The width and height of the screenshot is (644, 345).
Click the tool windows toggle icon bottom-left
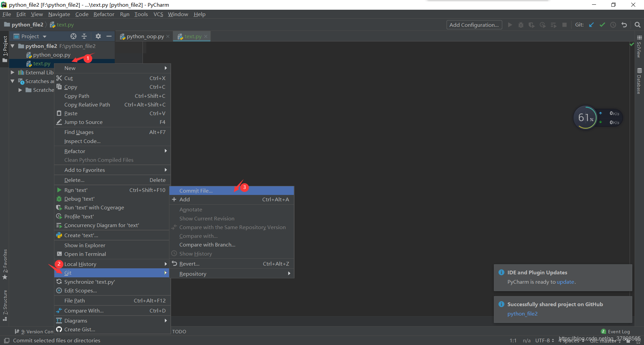click(6, 340)
